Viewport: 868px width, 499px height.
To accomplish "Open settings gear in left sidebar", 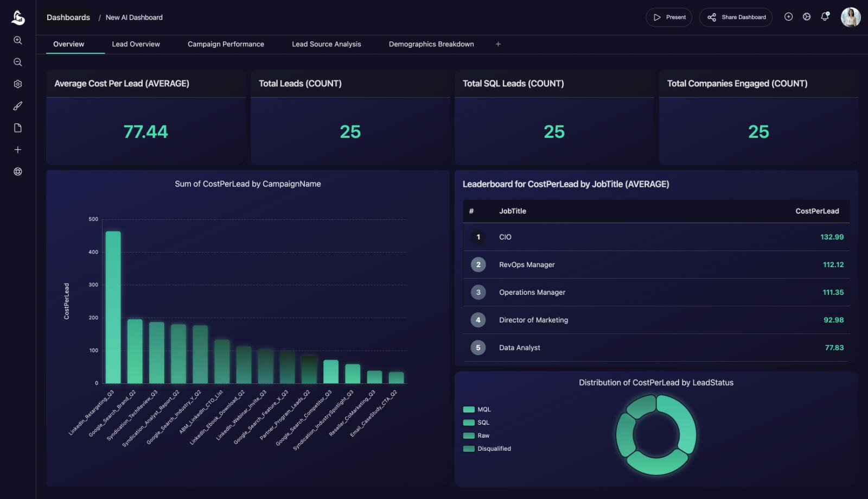I will click(x=18, y=84).
